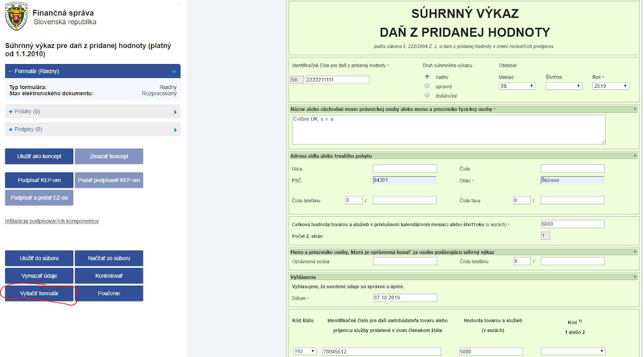The height and width of the screenshot is (357, 644).
Task: Click the Oprávnená osoba input field
Action: pyautogui.click(x=405, y=261)
